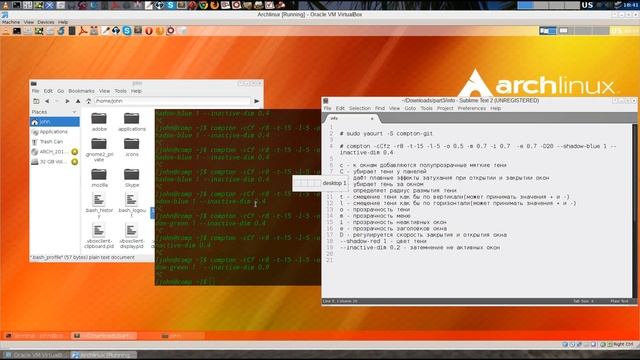640x360 pixels.
Task: Open VLC cone icon in host top panel
Action: (5, 5)
